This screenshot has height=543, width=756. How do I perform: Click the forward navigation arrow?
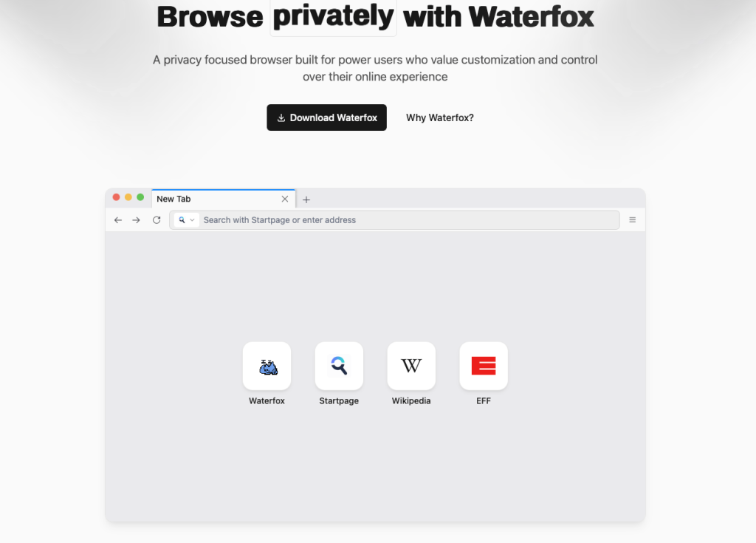pyautogui.click(x=137, y=219)
